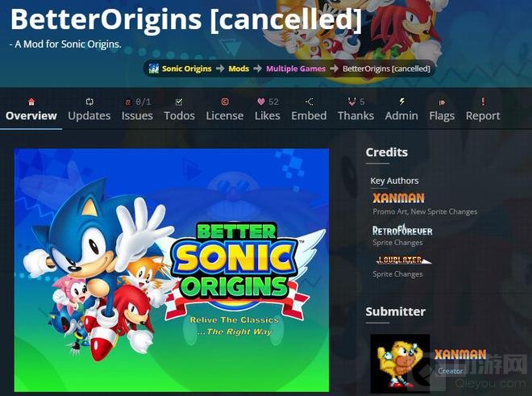Click the bug icon above Issues
This screenshot has height=396, width=532.
click(128, 102)
